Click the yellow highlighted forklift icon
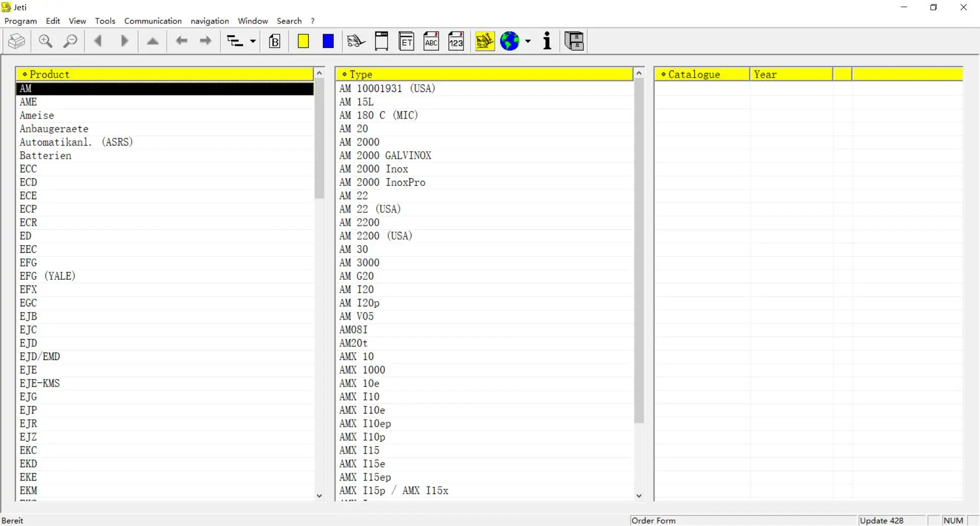 tap(485, 41)
